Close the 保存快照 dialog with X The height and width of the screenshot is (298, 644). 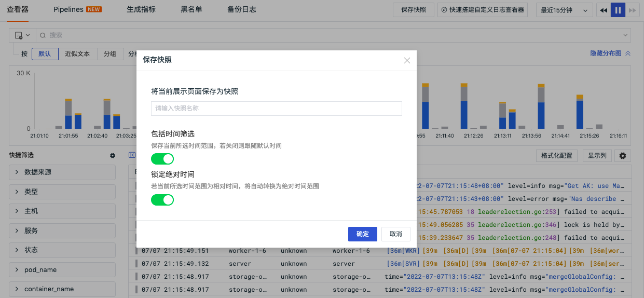407,60
